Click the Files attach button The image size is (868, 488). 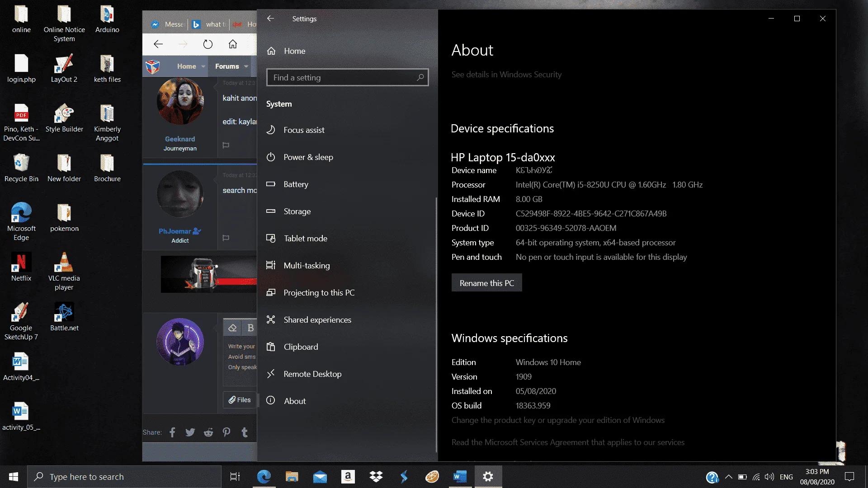240,400
